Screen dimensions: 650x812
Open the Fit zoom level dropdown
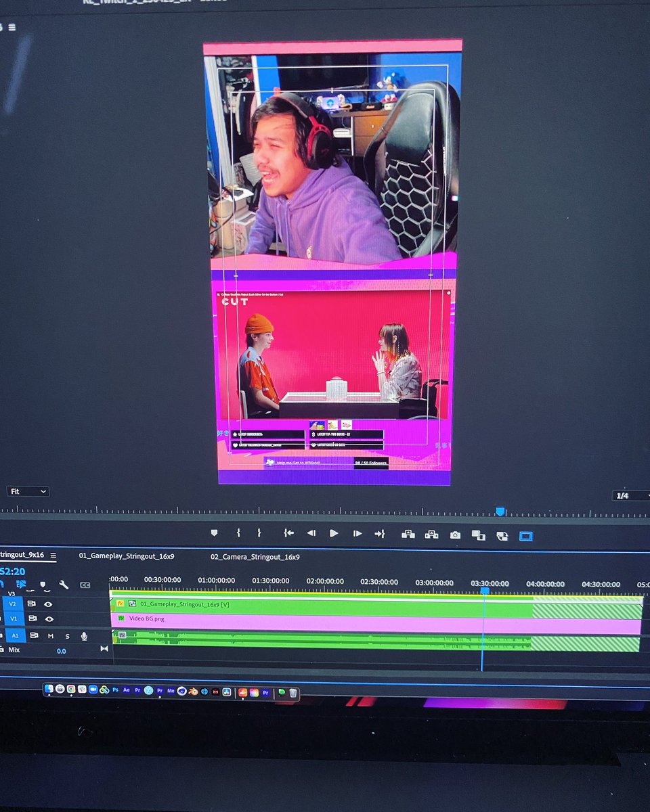(28, 491)
